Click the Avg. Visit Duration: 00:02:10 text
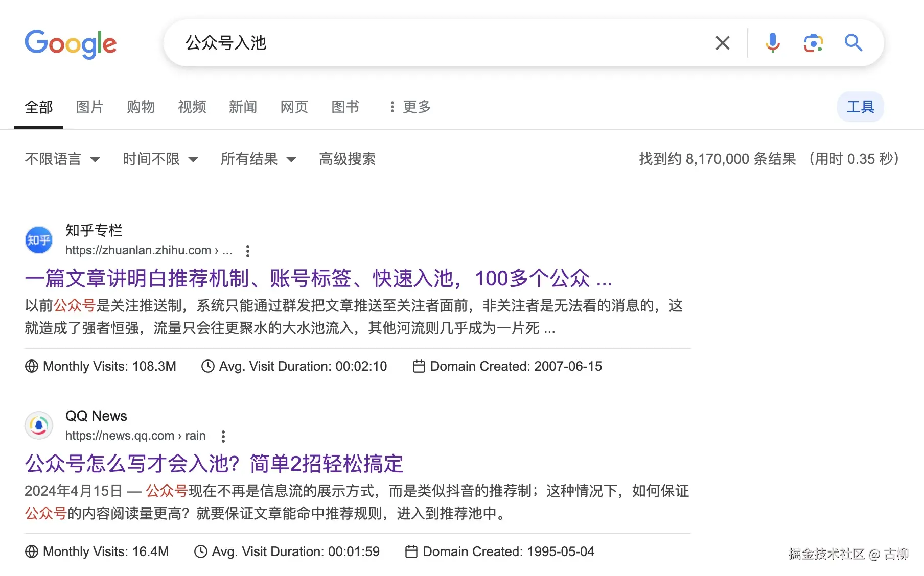The height and width of the screenshot is (576, 924). coord(303,366)
